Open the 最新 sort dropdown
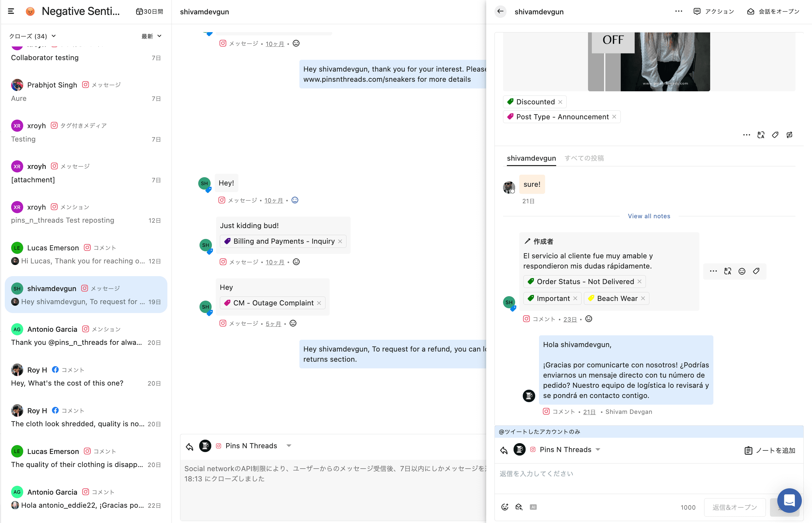Viewport: 812px width, 523px height. (x=151, y=36)
